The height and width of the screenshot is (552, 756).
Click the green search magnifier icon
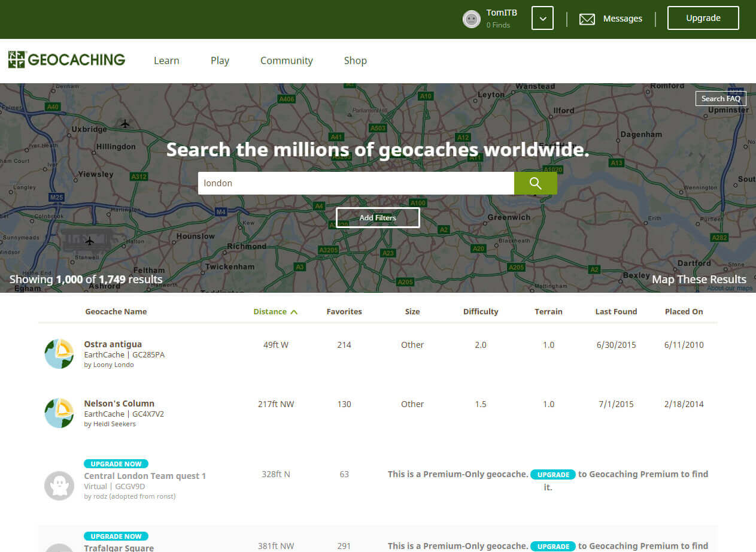point(535,183)
